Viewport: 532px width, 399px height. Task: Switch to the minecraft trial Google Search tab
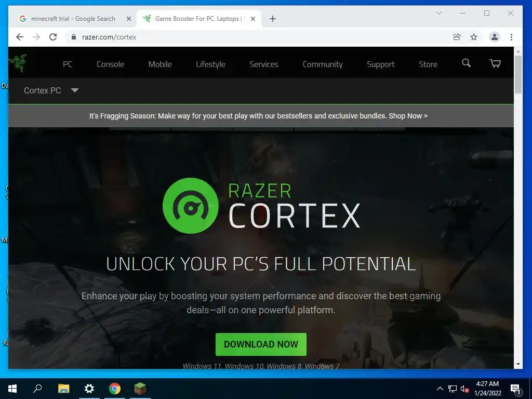tap(73, 19)
